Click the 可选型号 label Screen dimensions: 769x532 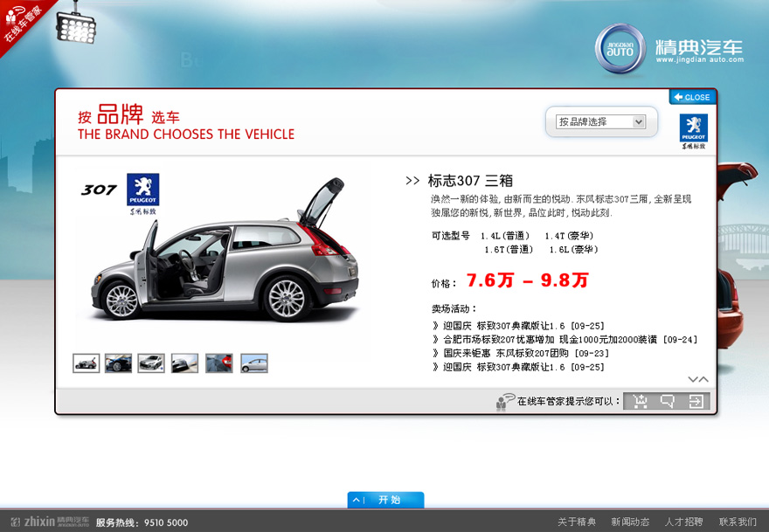click(x=451, y=236)
